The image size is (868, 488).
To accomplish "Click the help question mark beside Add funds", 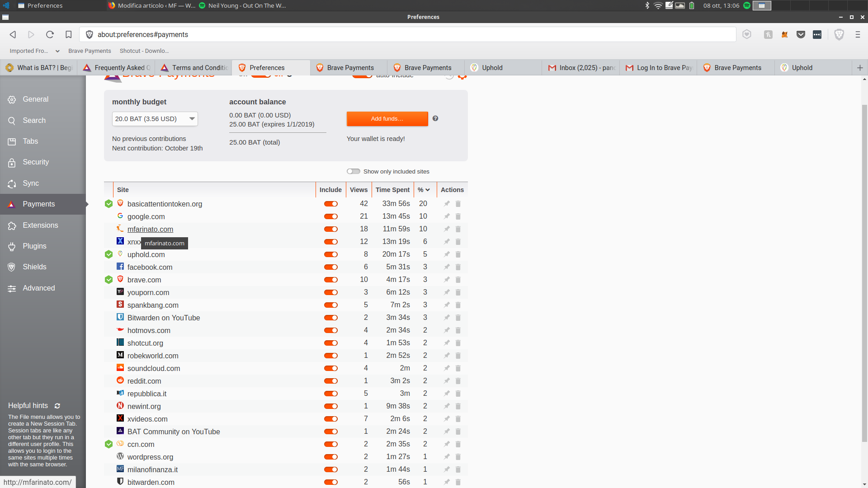I will pos(435,118).
